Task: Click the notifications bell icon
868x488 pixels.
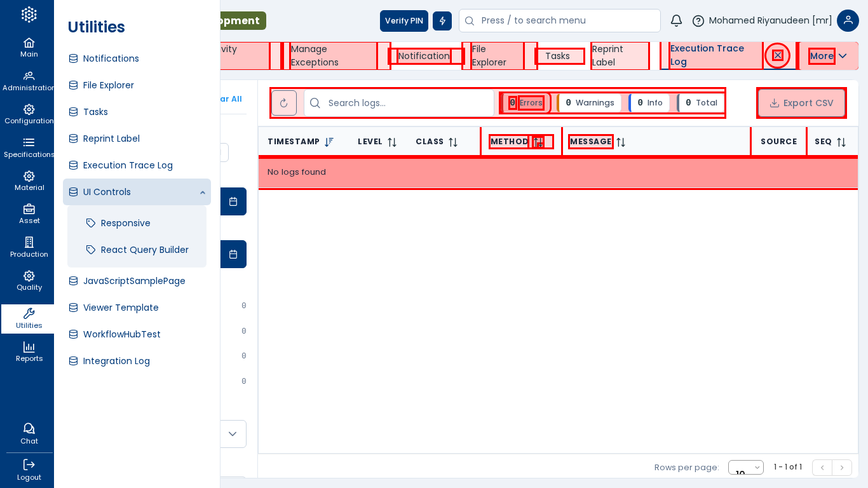Action: tap(676, 20)
